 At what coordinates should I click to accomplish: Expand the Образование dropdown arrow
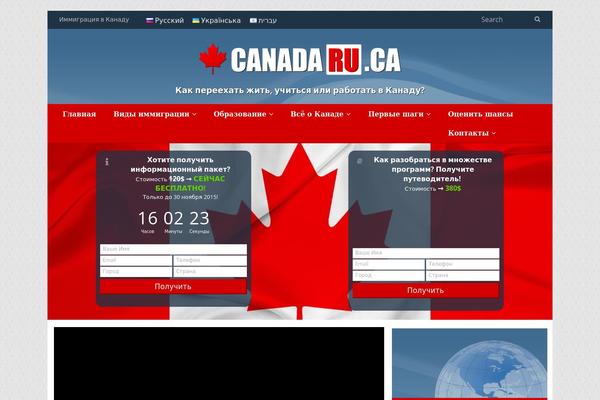[x=271, y=114]
